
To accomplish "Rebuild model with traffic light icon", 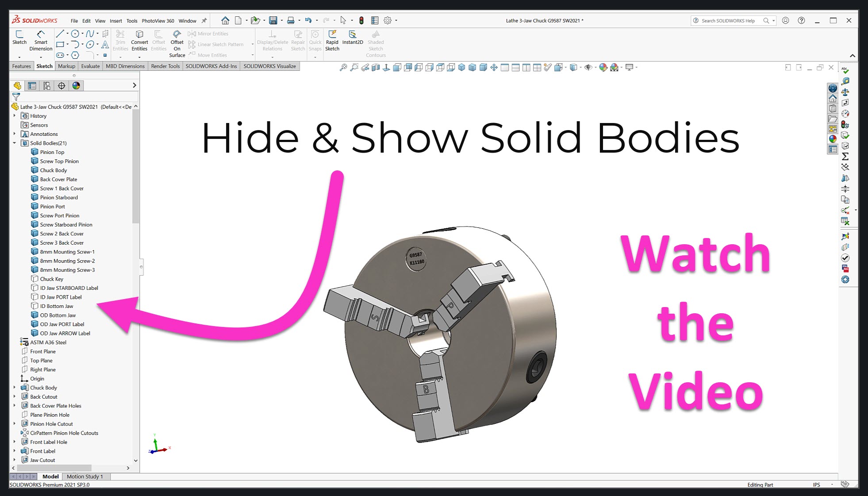I will tap(361, 20).
